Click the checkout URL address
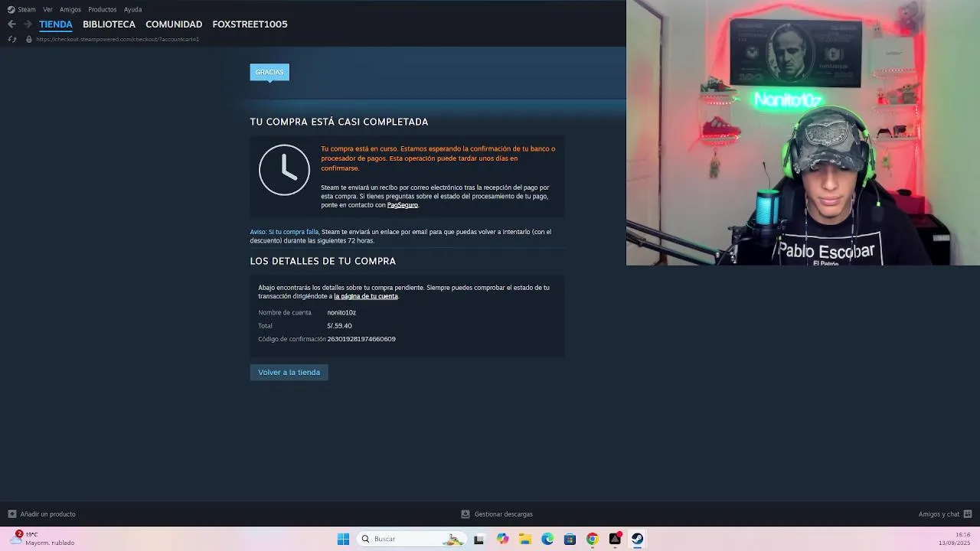This screenshot has width=980, height=551. 117,39
